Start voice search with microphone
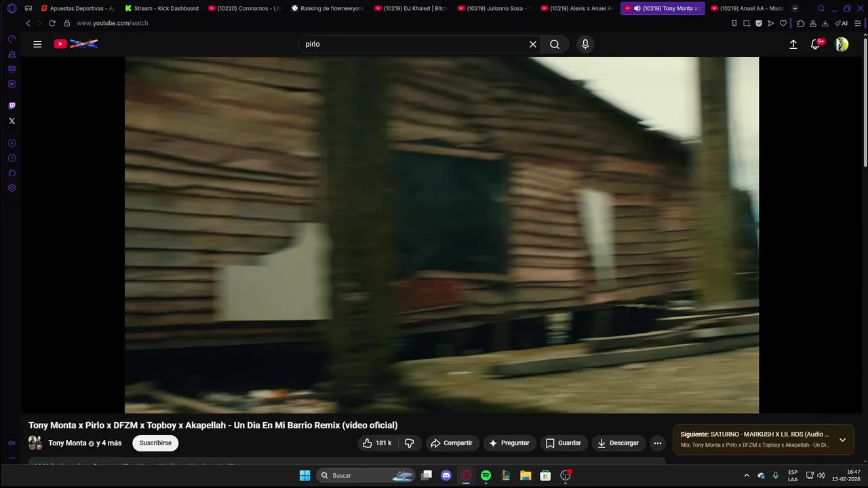 (x=585, y=44)
